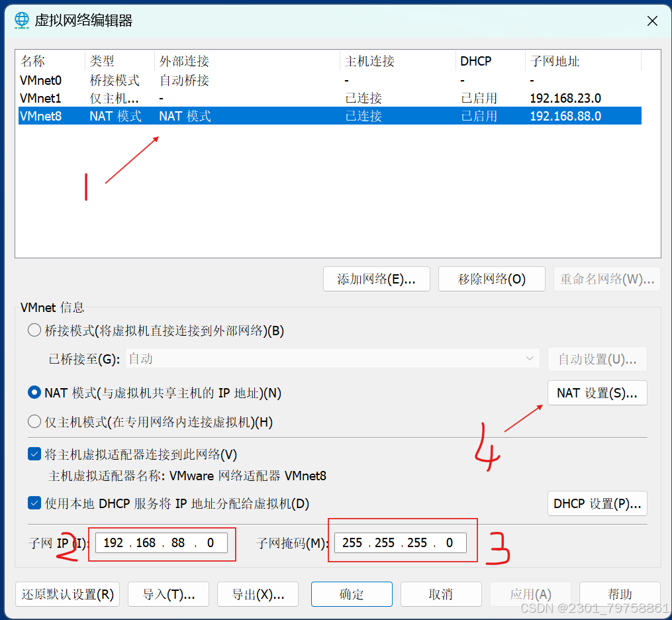Click the 取消 button

click(x=441, y=594)
